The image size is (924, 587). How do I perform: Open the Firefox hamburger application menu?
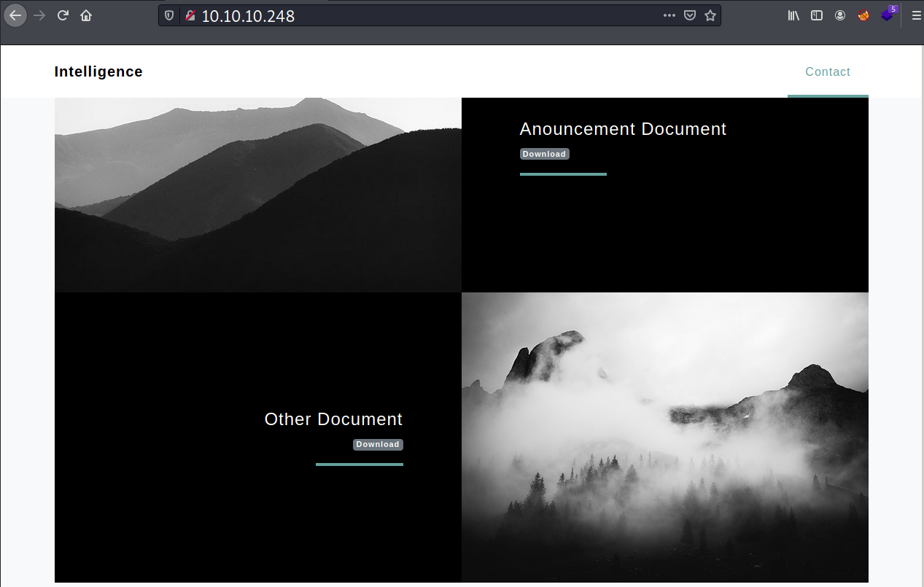click(916, 15)
